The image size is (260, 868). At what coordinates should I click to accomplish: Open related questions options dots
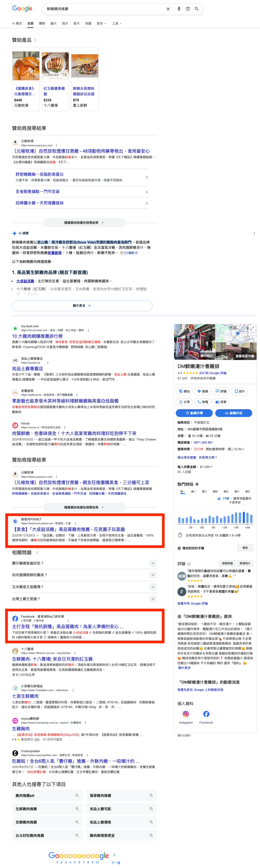click(37, 553)
